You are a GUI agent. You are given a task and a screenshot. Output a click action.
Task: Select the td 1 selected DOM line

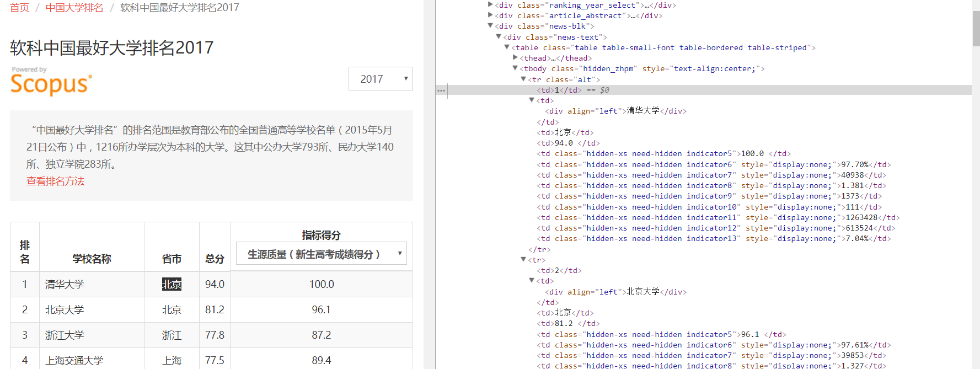(703, 90)
